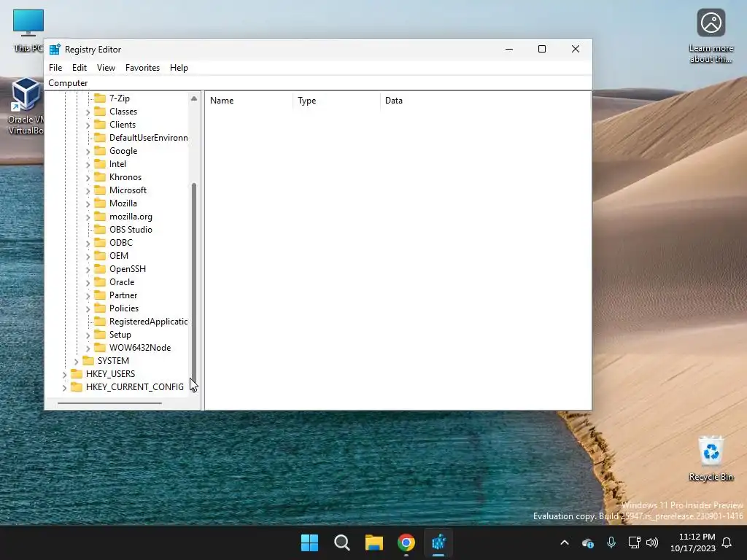Select the Intel folder icon
Screen dimensions: 747x560
(x=99, y=164)
